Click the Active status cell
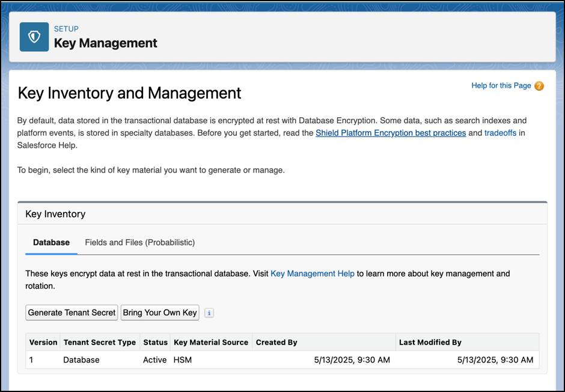The height and width of the screenshot is (392, 565). (155, 360)
